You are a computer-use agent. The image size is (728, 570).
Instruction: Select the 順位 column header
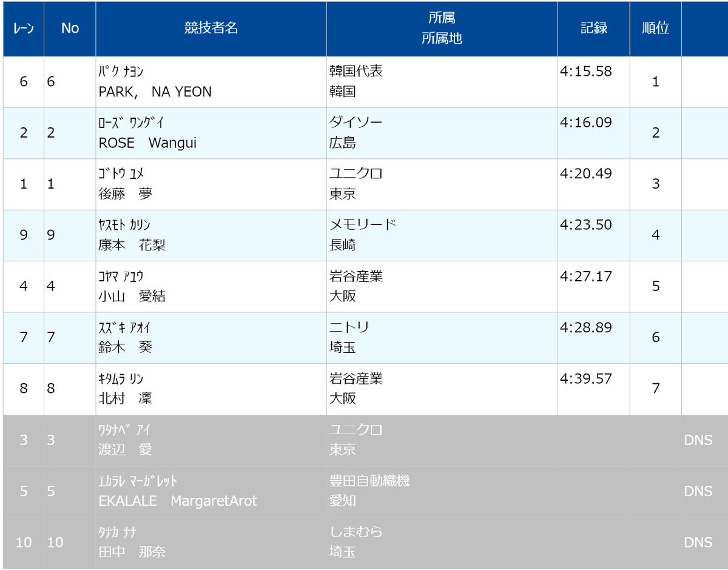655,29
